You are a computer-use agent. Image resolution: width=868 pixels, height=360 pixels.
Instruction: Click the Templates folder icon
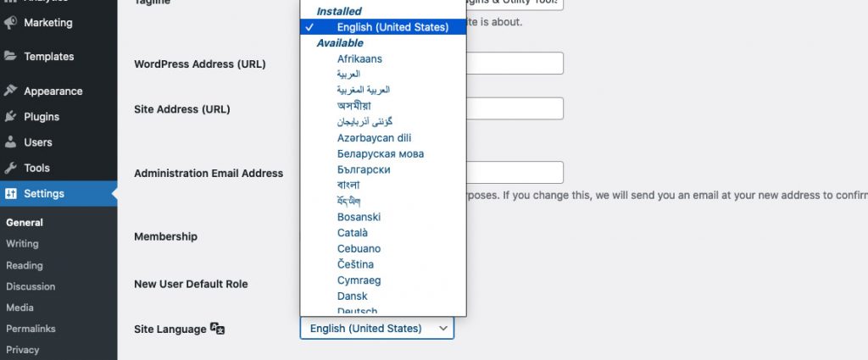10,57
